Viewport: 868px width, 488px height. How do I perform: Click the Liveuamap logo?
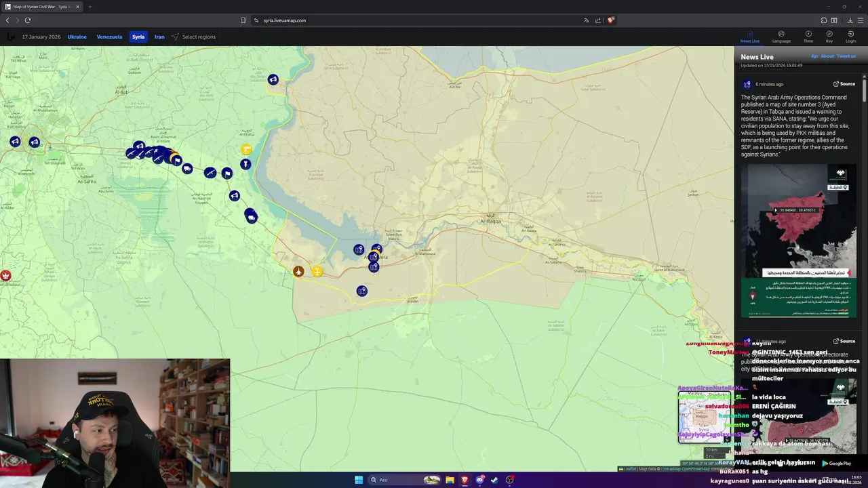click(10, 37)
